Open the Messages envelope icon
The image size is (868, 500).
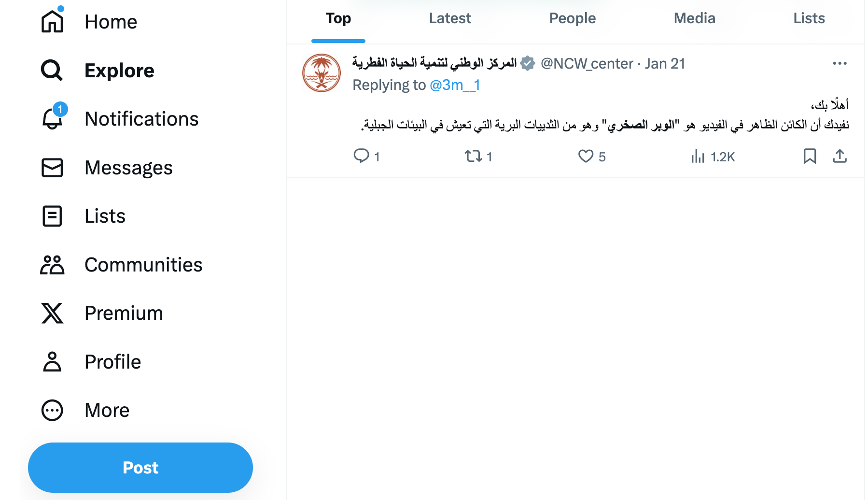(x=52, y=168)
